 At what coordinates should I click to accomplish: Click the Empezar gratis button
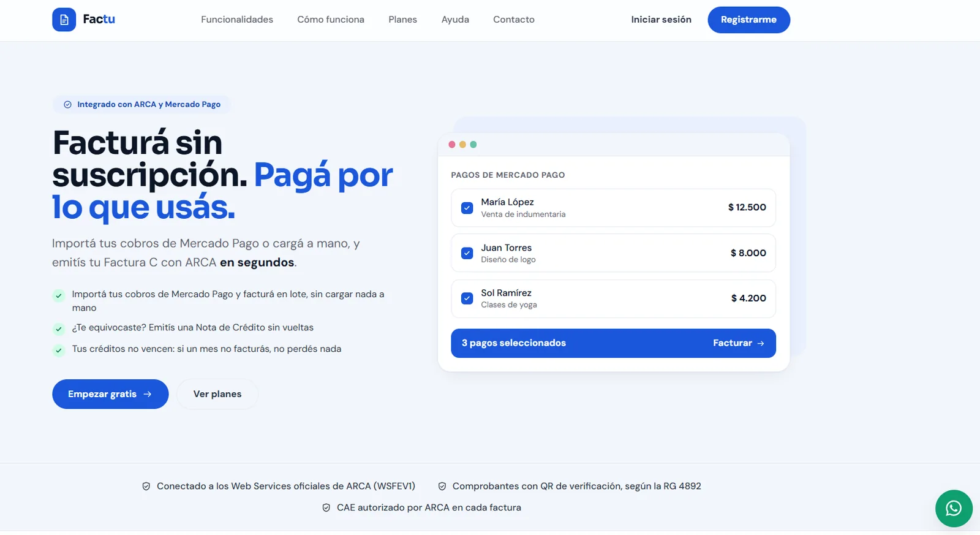coord(110,394)
